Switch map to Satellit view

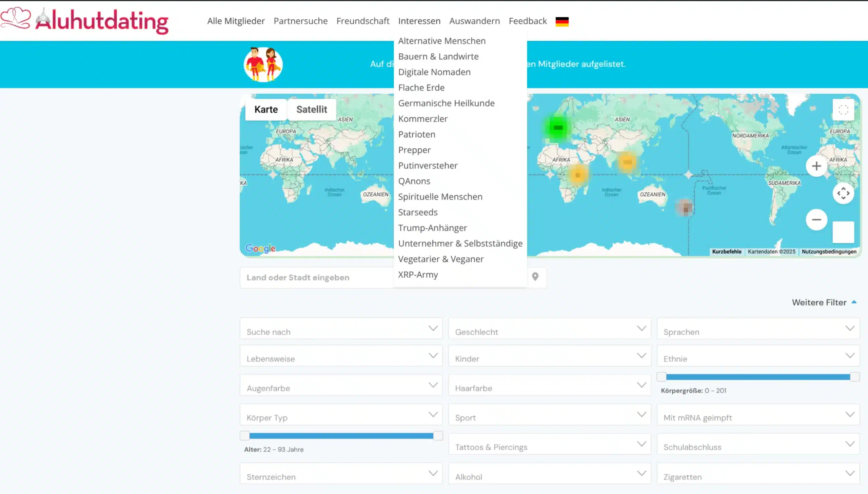(311, 110)
